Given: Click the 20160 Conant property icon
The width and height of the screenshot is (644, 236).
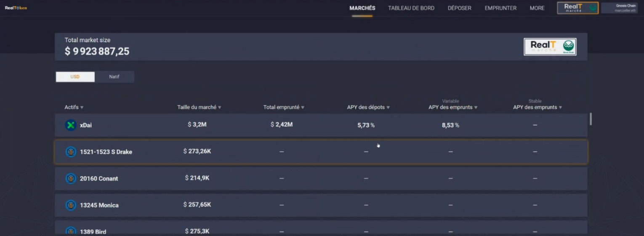Looking at the screenshot, I should pyautogui.click(x=71, y=178).
